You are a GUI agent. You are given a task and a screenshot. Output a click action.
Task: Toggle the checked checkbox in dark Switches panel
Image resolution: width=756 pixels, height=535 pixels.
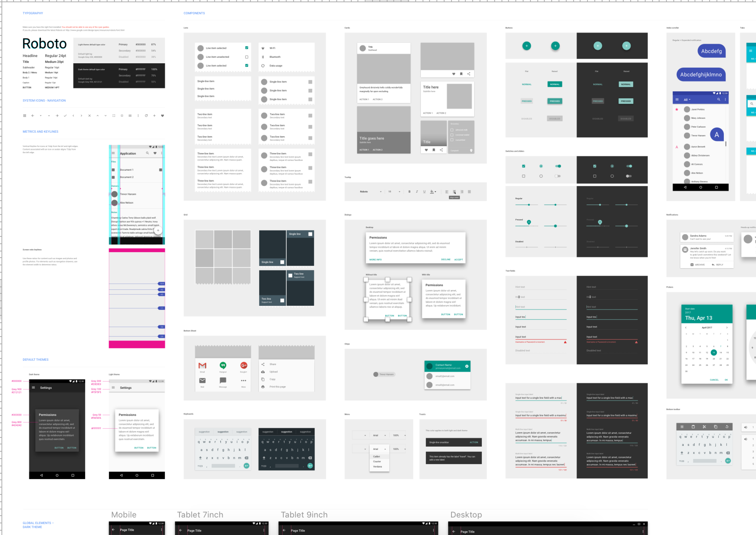pos(594,166)
